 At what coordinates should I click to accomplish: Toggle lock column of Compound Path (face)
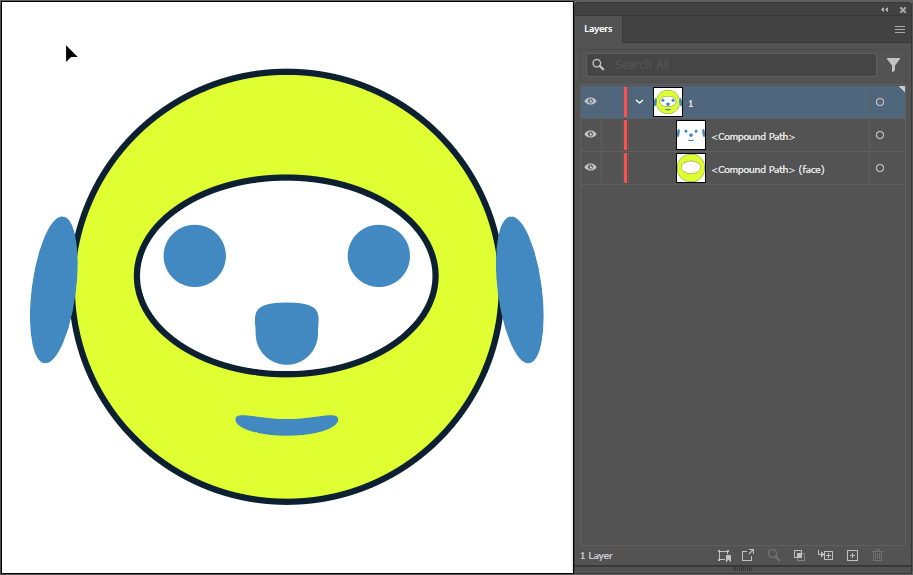[611, 168]
